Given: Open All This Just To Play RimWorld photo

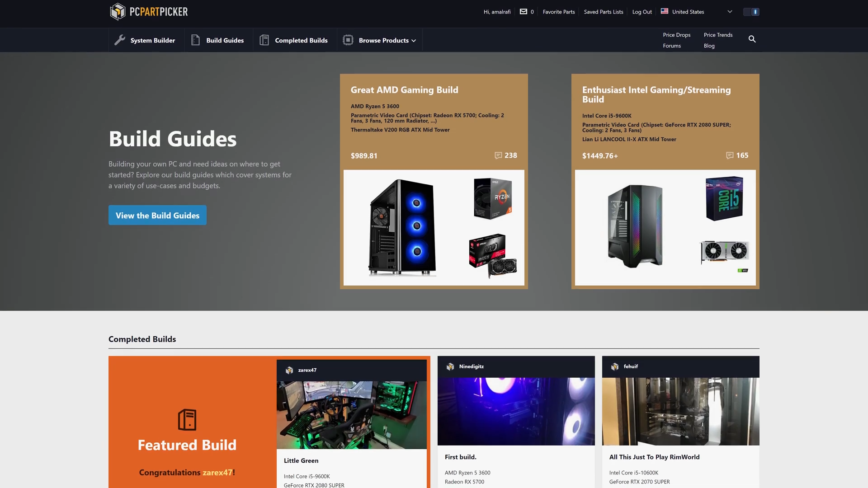Looking at the screenshot, I should [x=681, y=412].
